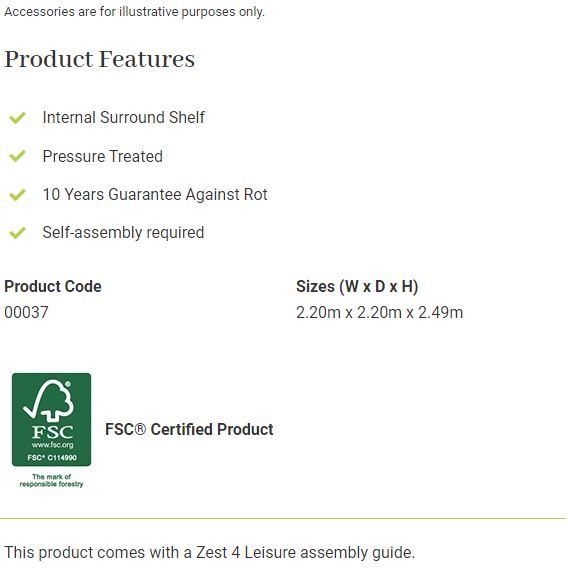Click the mark of responsible forestry caption
The height and width of the screenshot is (569, 567).
click(51, 480)
